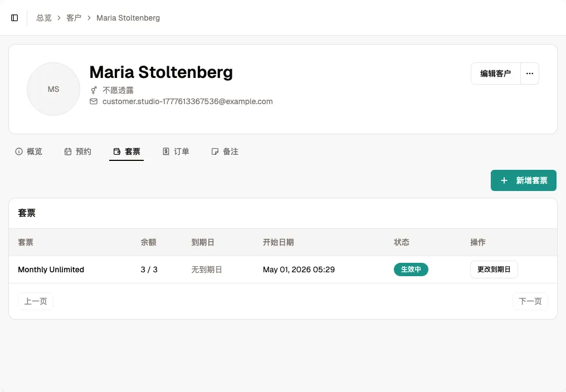
Task: Go to 总览 breadcrumb link
Action: (44, 18)
